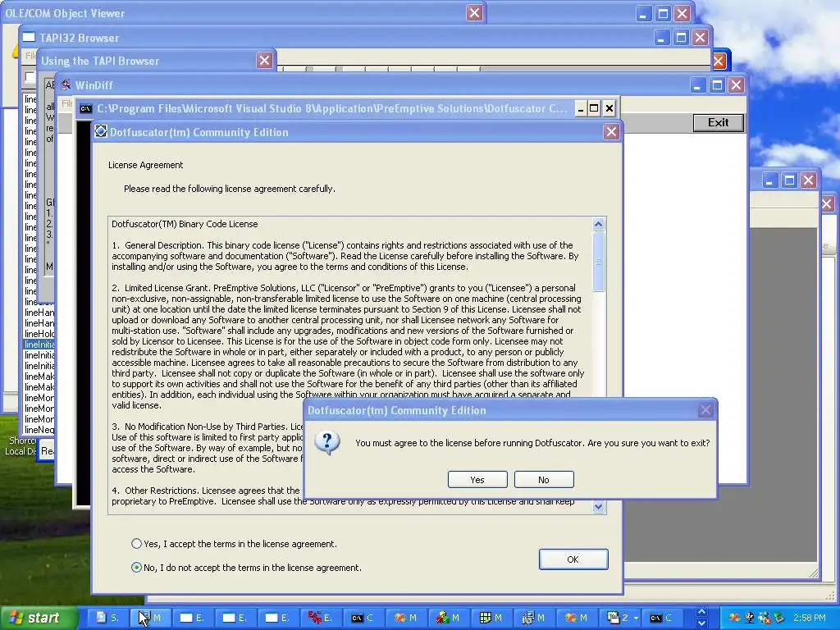
Task: Maximize the WinDiff window
Action: pyautogui.click(x=717, y=85)
